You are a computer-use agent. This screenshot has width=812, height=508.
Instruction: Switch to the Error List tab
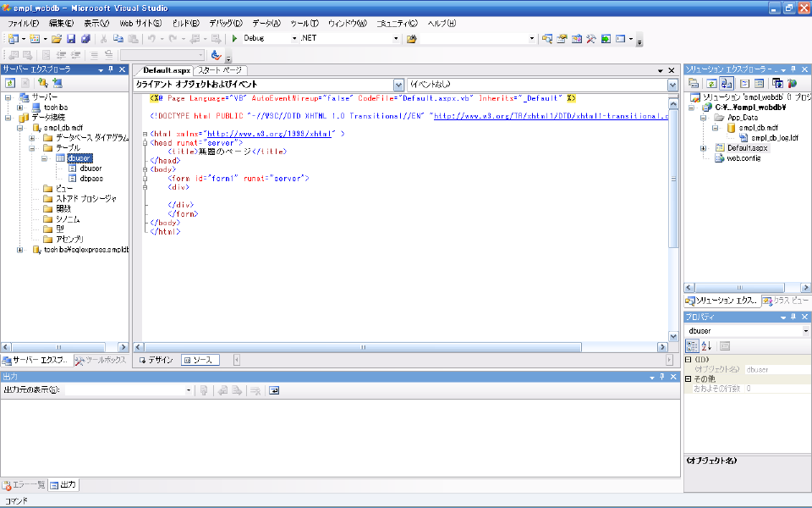[x=24, y=484]
